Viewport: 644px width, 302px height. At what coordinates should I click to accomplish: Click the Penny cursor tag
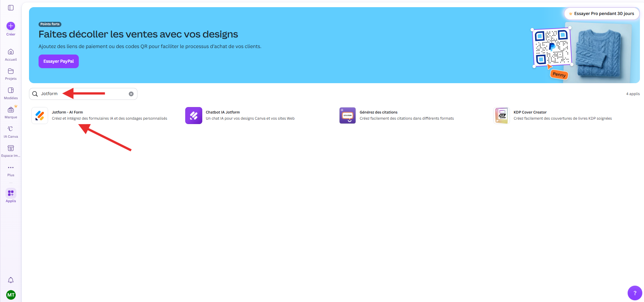(x=559, y=74)
